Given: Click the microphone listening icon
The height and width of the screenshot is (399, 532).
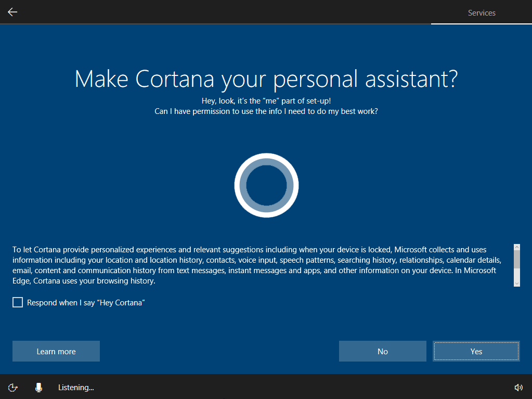Looking at the screenshot, I should tap(38, 387).
